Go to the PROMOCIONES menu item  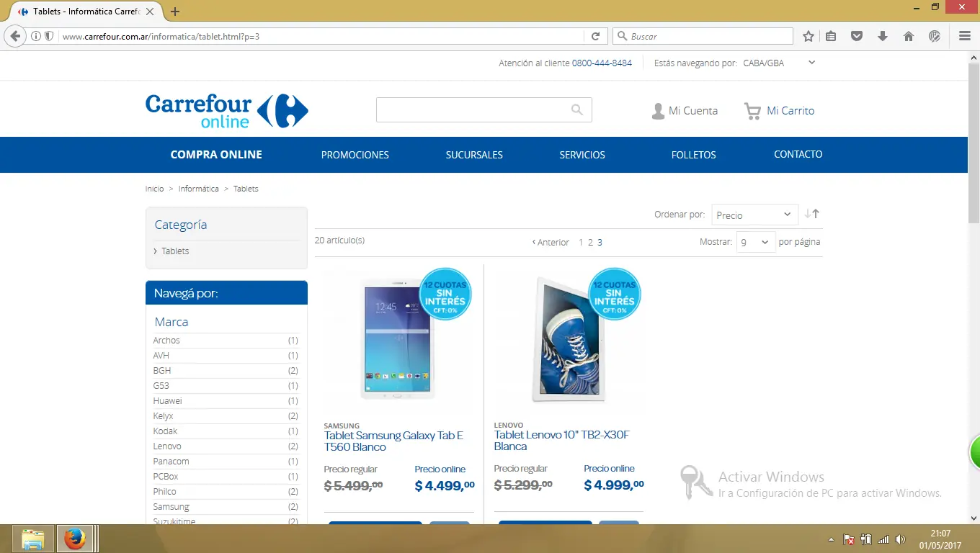[x=355, y=155]
